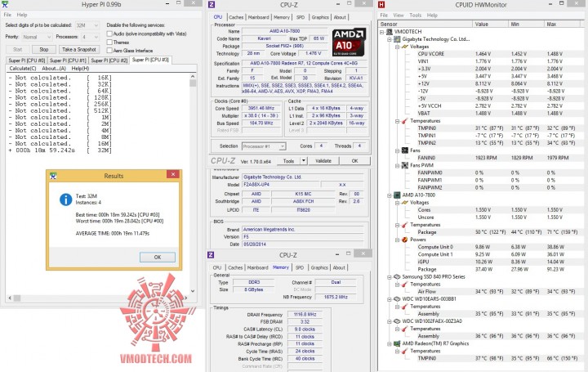The height and width of the screenshot is (372, 588).
Task: Click the Gigabyte Temperatures thermometer icon
Action: (405, 121)
